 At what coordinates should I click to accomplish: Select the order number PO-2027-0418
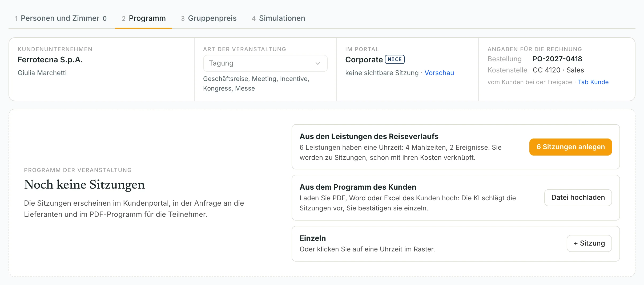[557, 59]
